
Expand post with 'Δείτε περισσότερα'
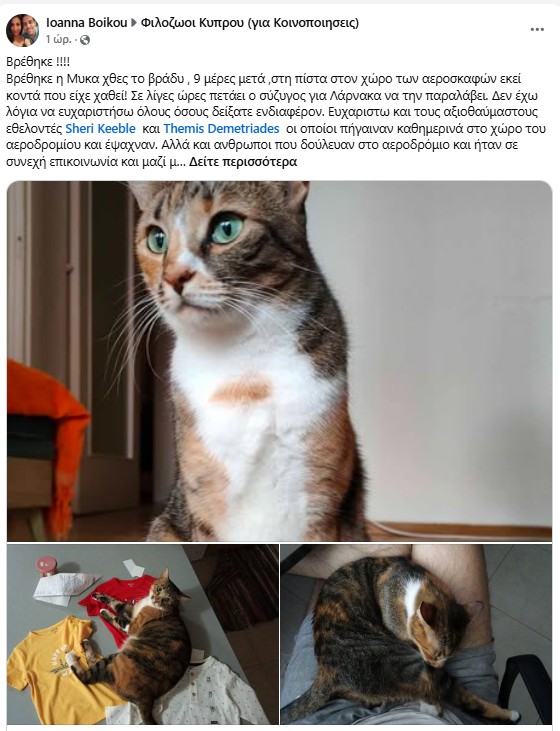tap(243, 162)
